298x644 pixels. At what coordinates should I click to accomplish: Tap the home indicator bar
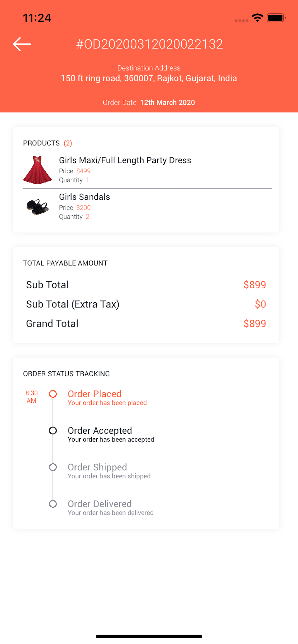[149, 636]
